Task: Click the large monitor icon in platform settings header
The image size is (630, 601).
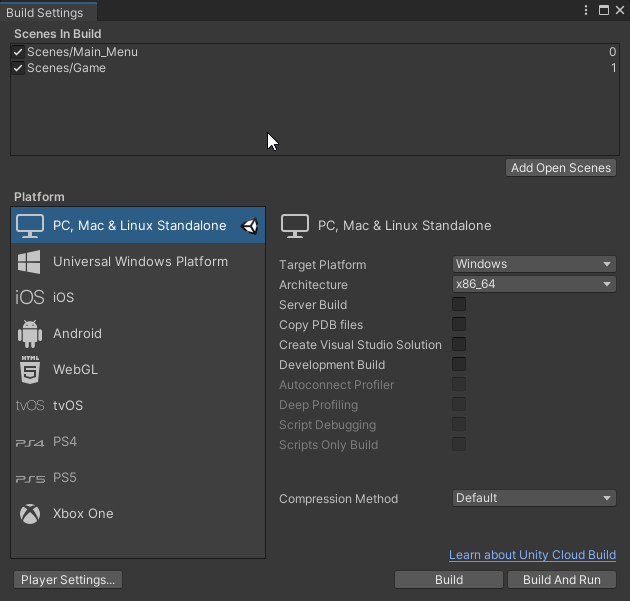Action: (295, 226)
